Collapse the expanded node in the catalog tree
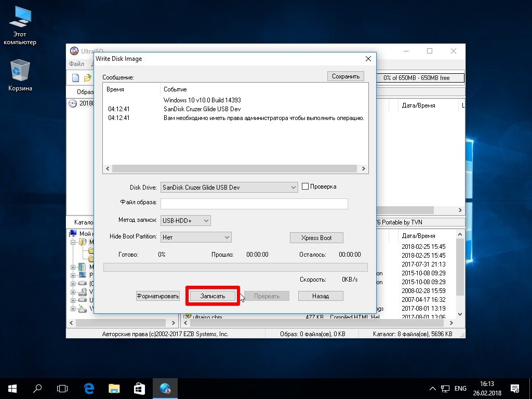The height and width of the screenshot is (399, 532). click(73, 242)
